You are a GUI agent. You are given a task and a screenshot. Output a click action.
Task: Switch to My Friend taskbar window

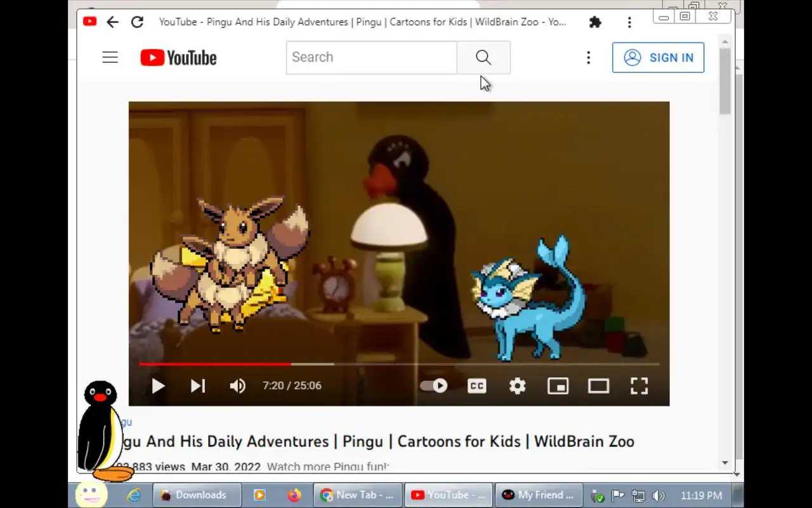click(x=540, y=495)
